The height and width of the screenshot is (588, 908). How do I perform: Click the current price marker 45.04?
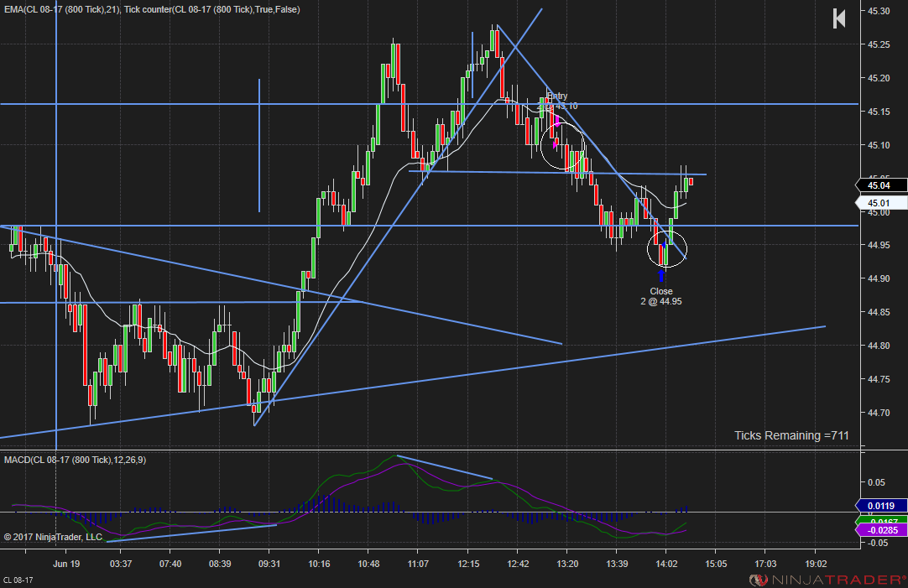coord(881,185)
